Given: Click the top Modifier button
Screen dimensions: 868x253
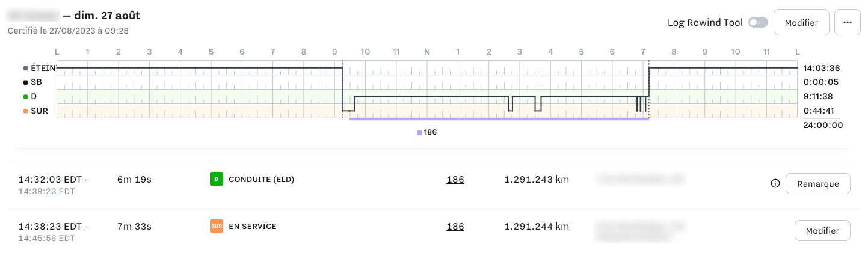Looking at the screenshot, I should [801, 23].
